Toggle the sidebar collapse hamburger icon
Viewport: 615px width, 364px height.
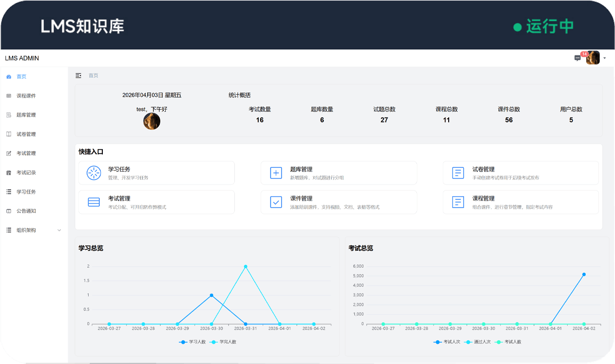point(78,76)
